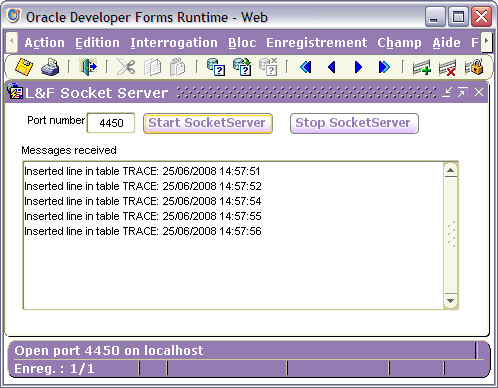Screen dimensions: 498x388
Task: Click the messages scrollbar thumb
Action: [451, 235]
